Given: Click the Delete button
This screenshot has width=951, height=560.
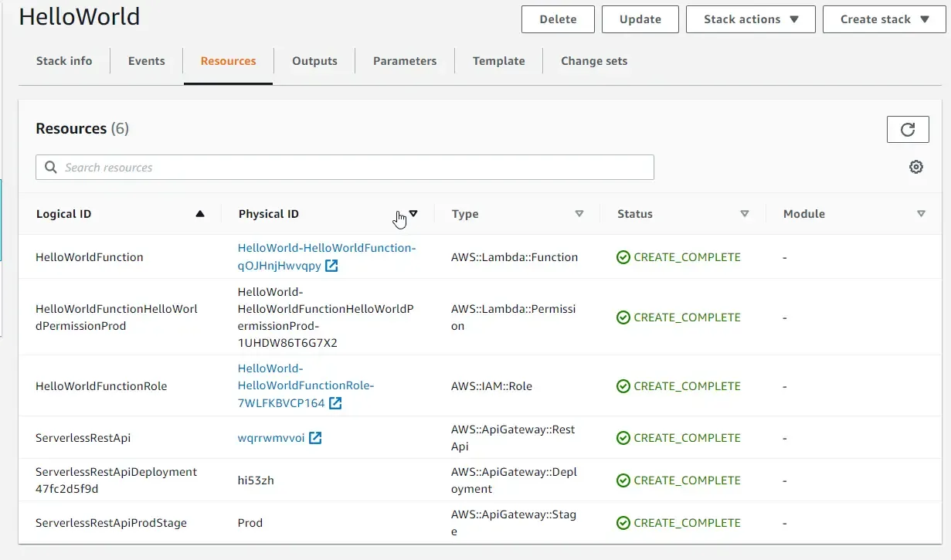Looking at the screenshot, I should click(x=557, y=19).
